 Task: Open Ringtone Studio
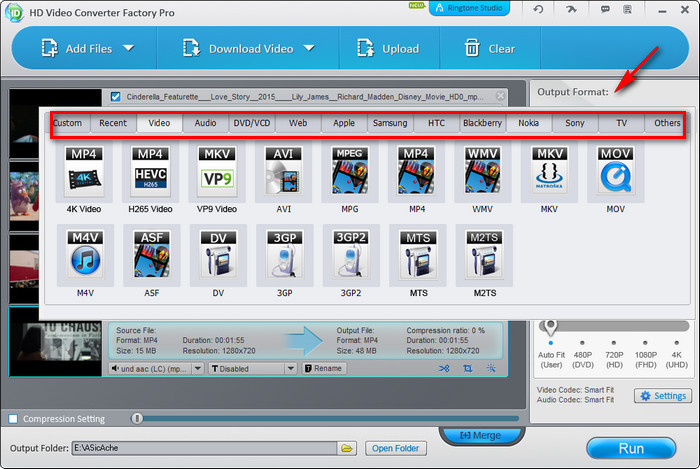pos(469,8)
